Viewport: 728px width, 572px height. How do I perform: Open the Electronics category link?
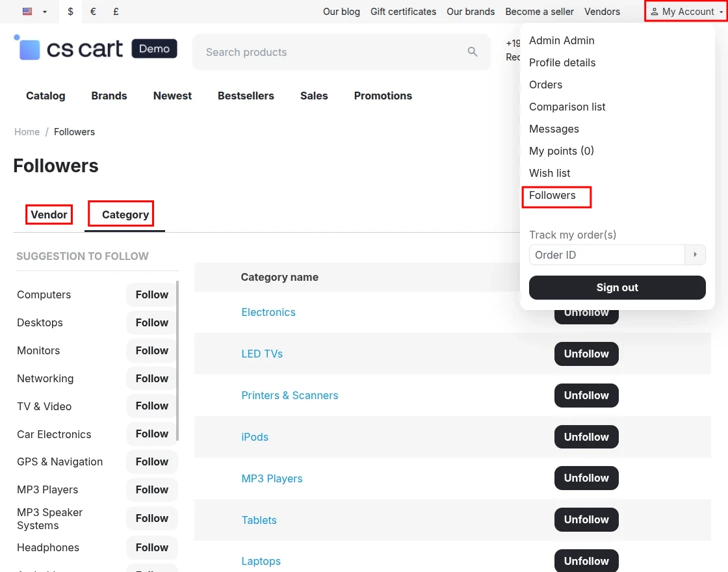tap(268, 312)
